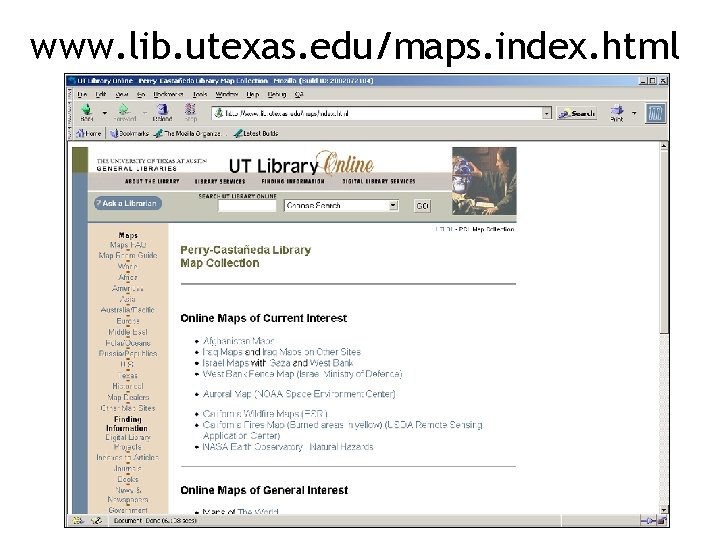Open Australia/Pacific sidebar link

pyautogui.click(x=128, y=310)
